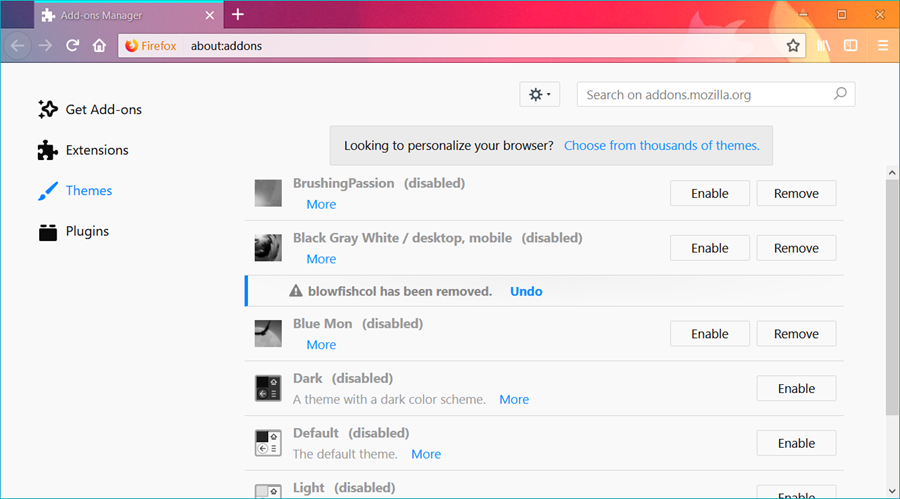Enable Black Gray White theme
Screen dimensions: 900x499
(709, 247)
